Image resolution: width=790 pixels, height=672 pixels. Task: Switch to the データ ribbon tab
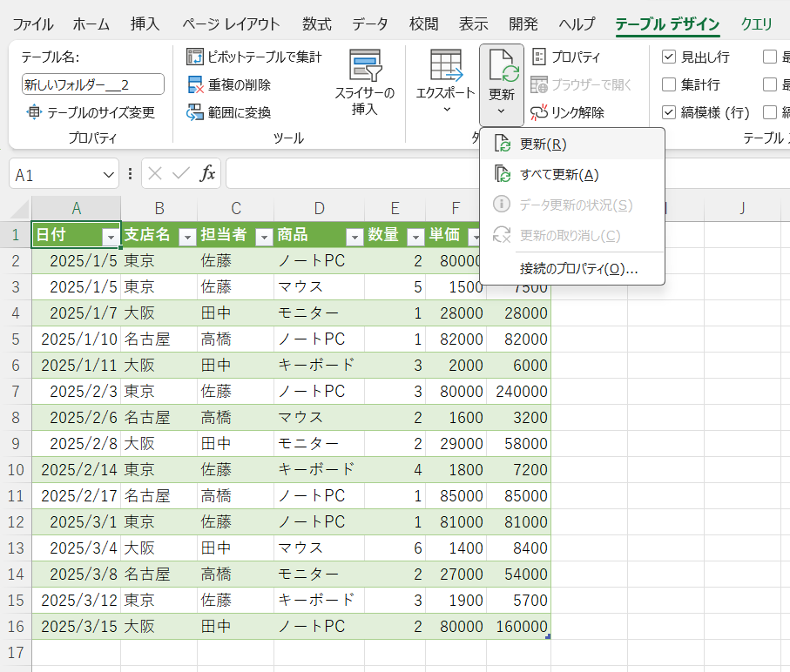369,24
